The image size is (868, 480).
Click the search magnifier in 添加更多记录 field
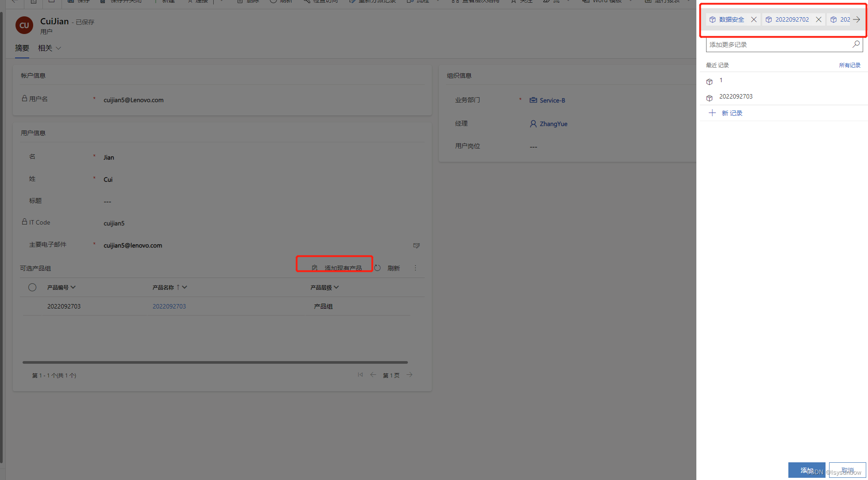856,44
